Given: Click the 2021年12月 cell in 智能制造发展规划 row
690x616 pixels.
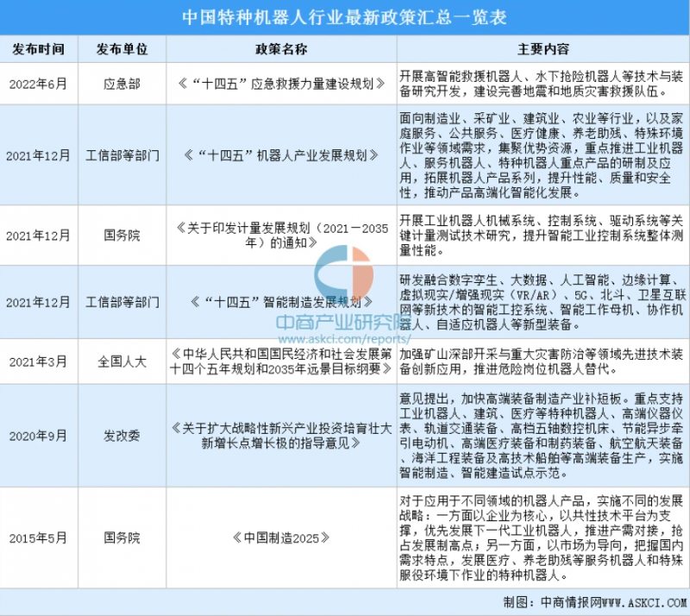Looking at the screenshot, I should [x=38, y=302].
